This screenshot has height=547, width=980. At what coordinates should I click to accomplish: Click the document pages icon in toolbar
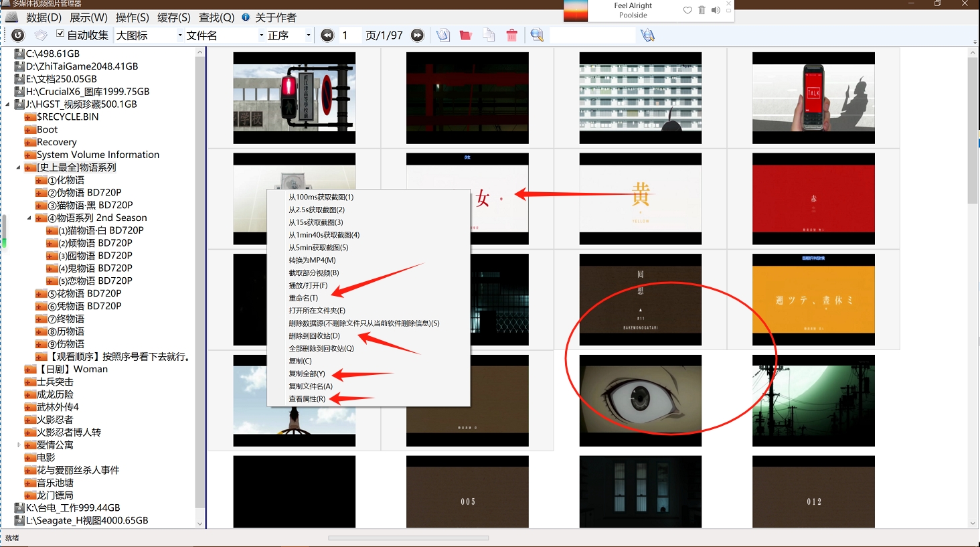[x=442, y=35]
